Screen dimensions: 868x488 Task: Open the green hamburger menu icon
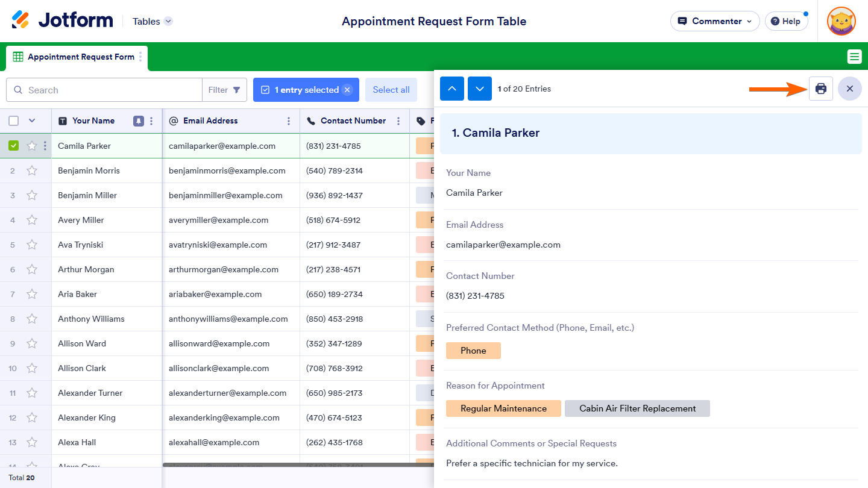point(854,57)
